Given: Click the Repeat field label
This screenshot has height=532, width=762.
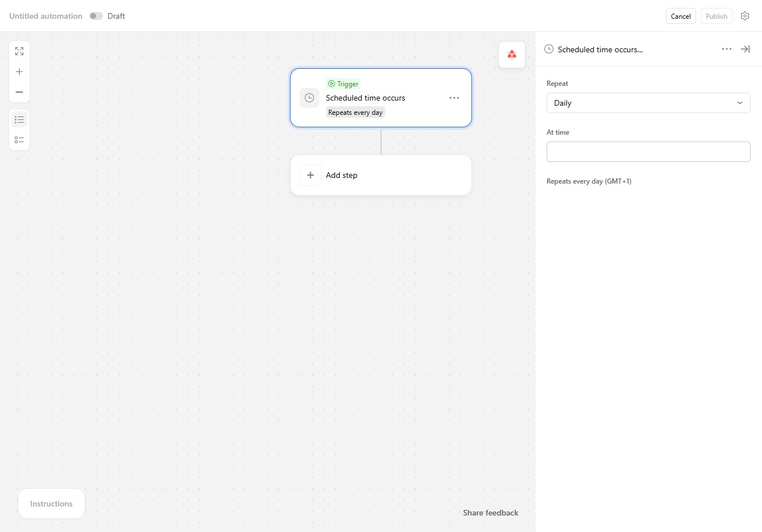Looking at the screenshot, I should click(557, 84).
